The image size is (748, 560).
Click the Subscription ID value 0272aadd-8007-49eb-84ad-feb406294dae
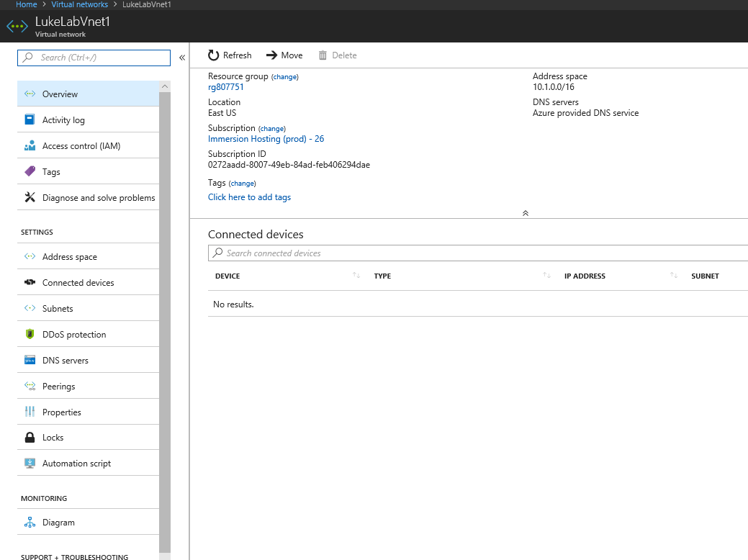pyautogui.click(x=289, y=165)
